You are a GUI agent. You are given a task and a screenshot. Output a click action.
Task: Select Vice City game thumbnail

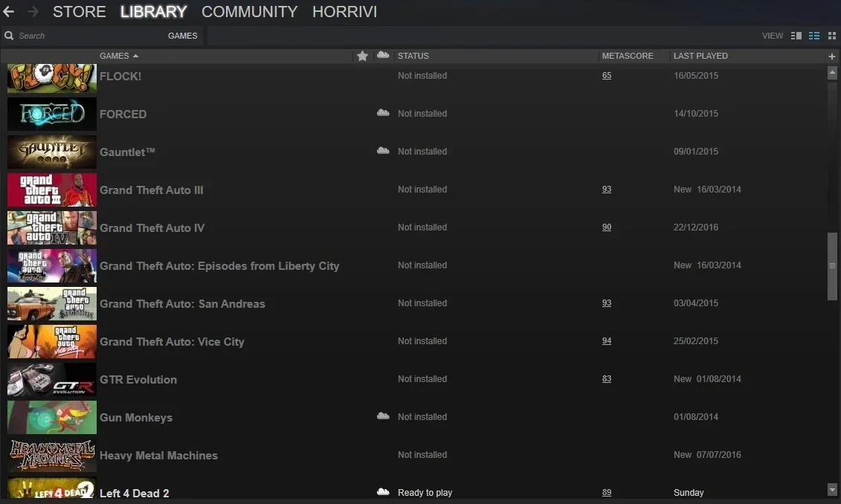(52, 341)
